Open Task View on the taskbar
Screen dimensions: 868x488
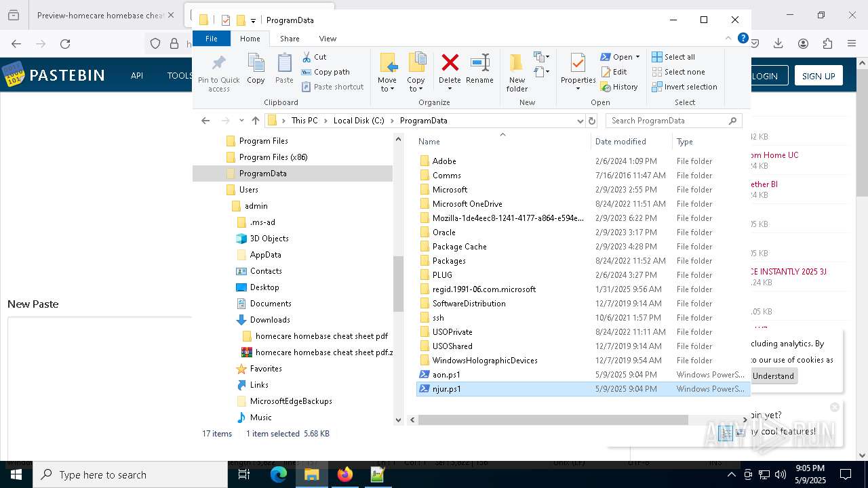click(244, 474)
